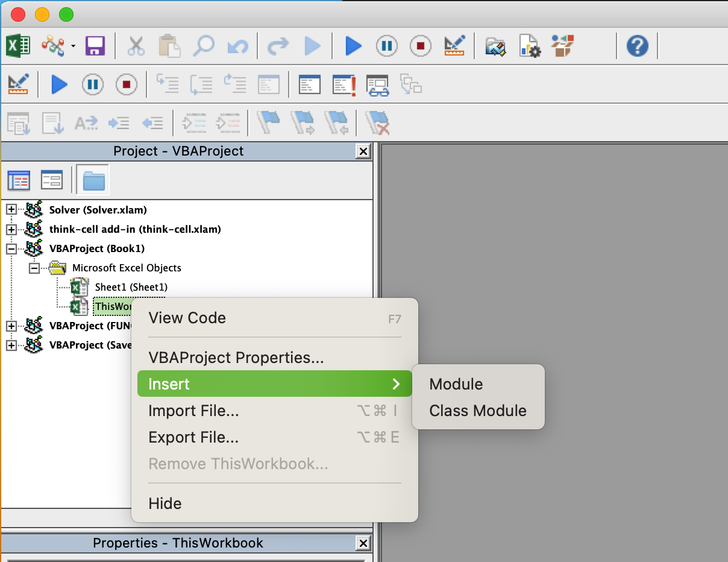Screen dimensions: 728x562
Task: Click the Step Over debug icon
Action: point(201,84)
